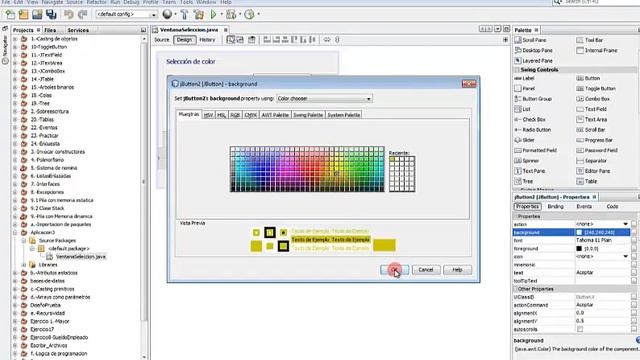This screenshot has width=640, height=360.
Task: Select the Check Box palette component
Action: [x=530, y=119]
